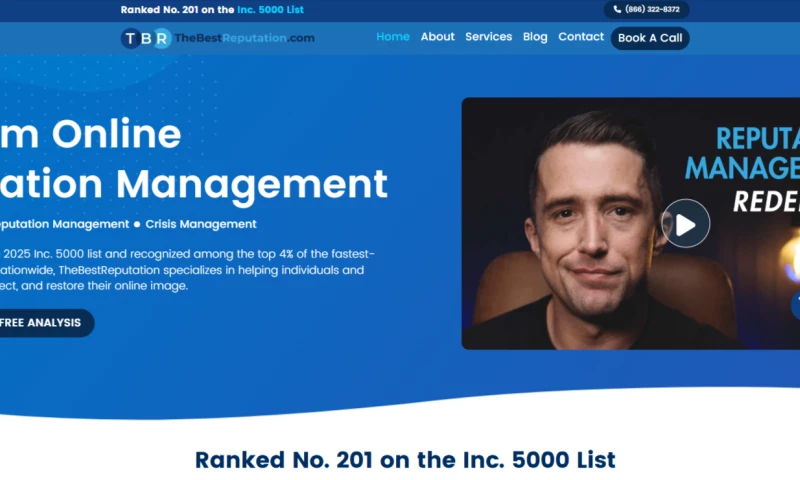Click the large Online Management hero heading
Image resolution: width=800 pixels, height=480 pixels.
click(190, 160)
